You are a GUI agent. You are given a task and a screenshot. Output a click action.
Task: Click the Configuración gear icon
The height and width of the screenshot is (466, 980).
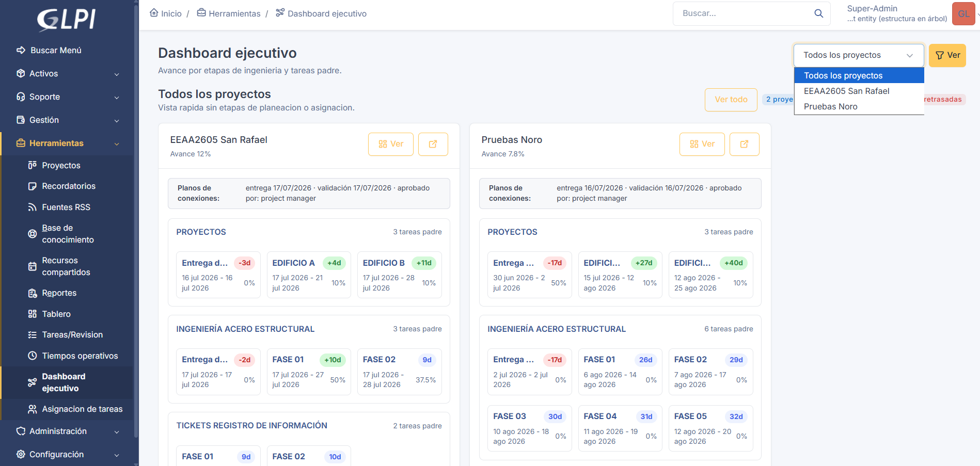tap(21, 454)
